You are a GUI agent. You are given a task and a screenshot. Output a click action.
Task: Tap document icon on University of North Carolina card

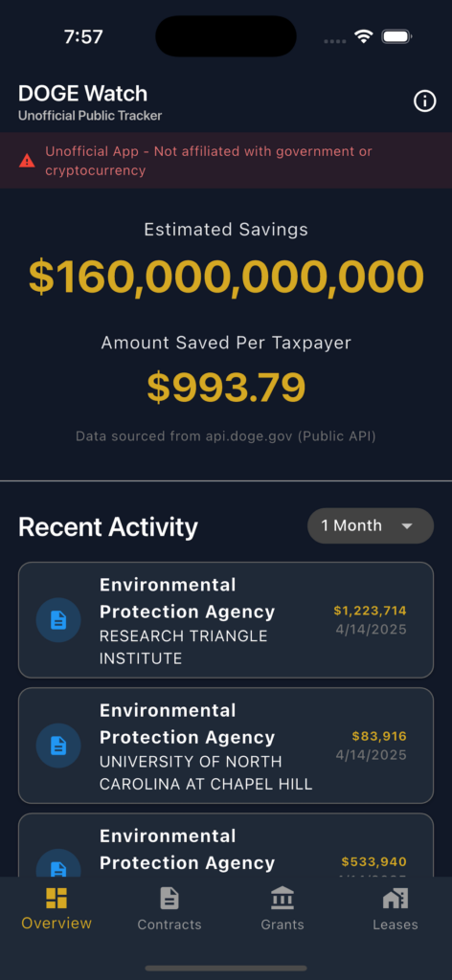(58, 746)
